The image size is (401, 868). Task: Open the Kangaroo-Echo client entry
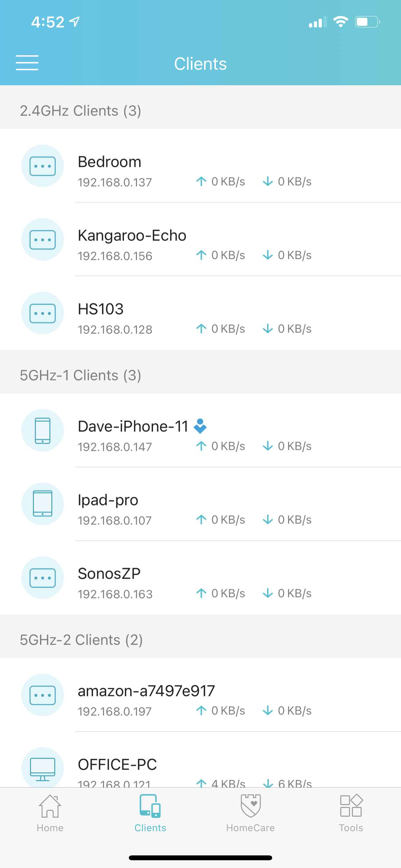coord(200,240)
